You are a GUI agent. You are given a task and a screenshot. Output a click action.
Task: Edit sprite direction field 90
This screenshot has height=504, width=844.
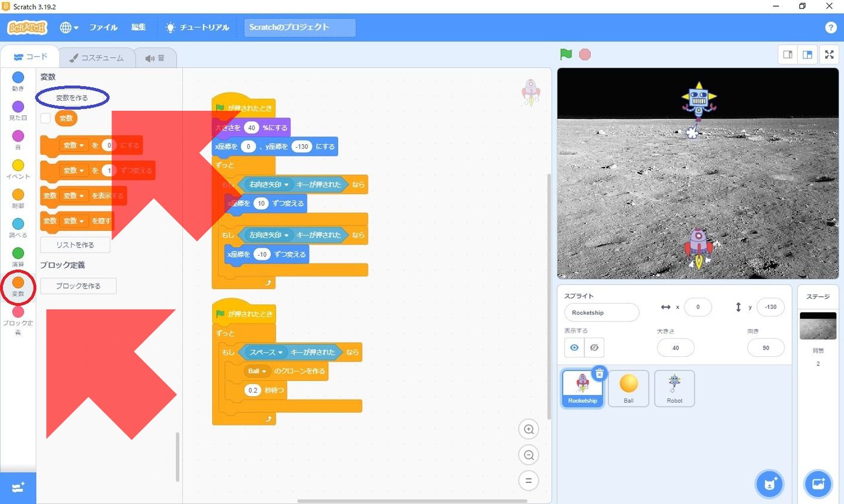click(766, 347)
